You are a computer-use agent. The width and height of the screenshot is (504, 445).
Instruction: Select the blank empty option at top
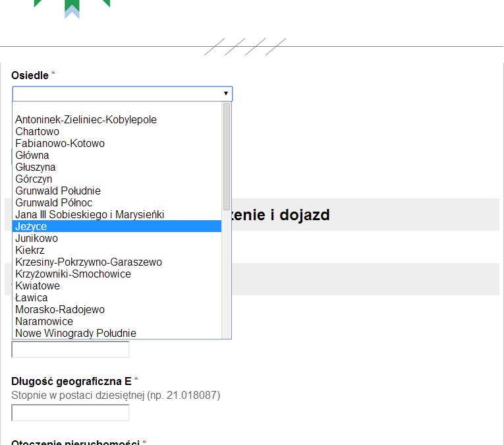point(117,108)
